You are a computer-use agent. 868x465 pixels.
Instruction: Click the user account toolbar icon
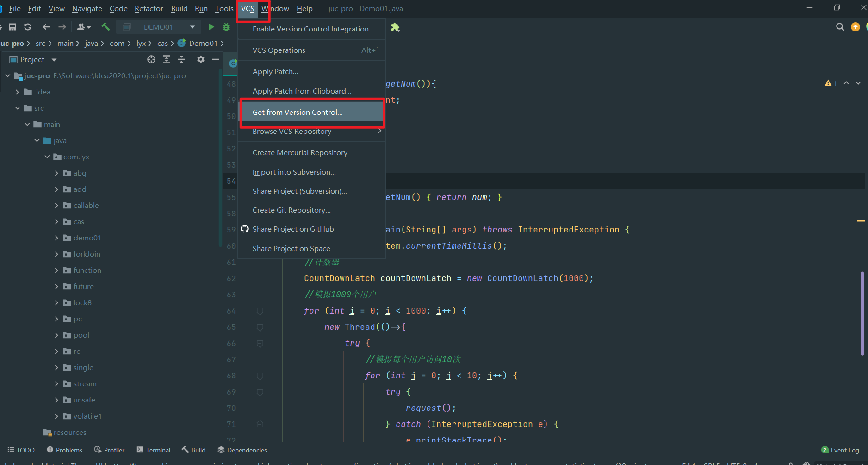(83, 27)
